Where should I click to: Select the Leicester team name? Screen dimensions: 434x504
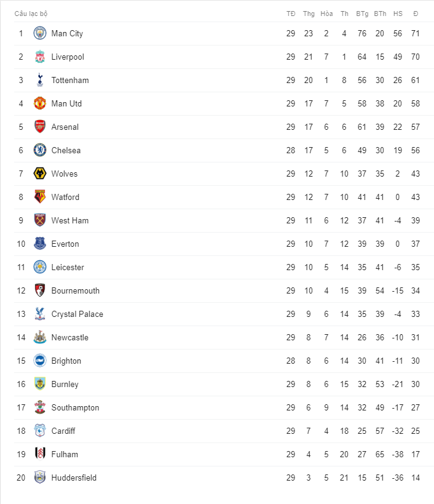pos(68,268)
